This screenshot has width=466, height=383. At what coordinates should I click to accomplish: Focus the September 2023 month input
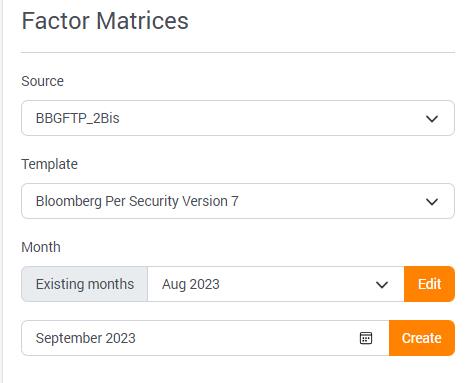[205, 338]
